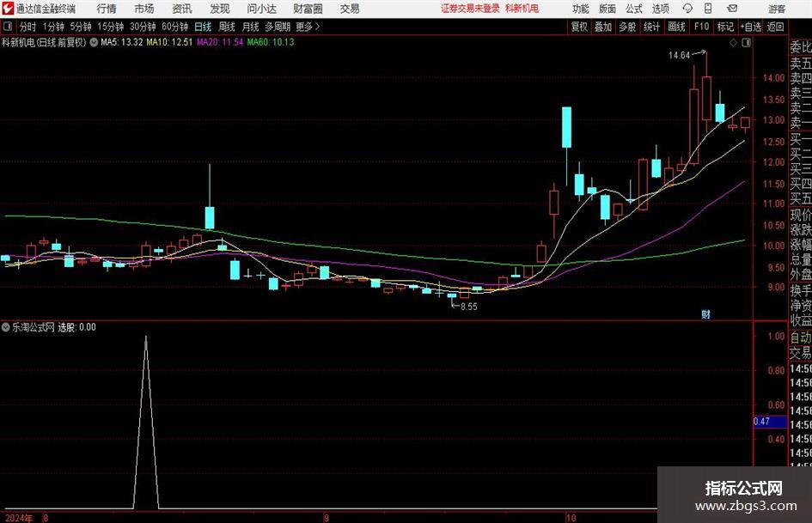Click the MA5: 13.32 indicator value
This screenshot has height=523, width=812.
pyautogui.click(x=122, y=42)
